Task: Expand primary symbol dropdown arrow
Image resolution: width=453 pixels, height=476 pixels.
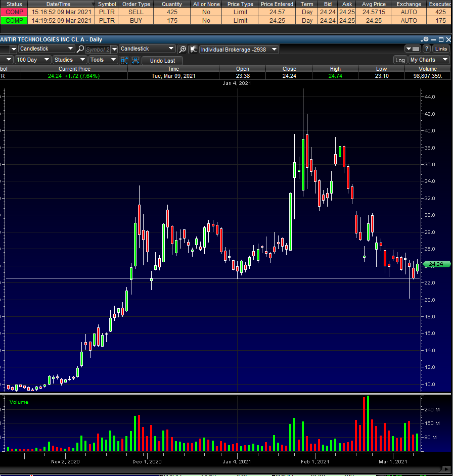Action: [x=14, y=49]
